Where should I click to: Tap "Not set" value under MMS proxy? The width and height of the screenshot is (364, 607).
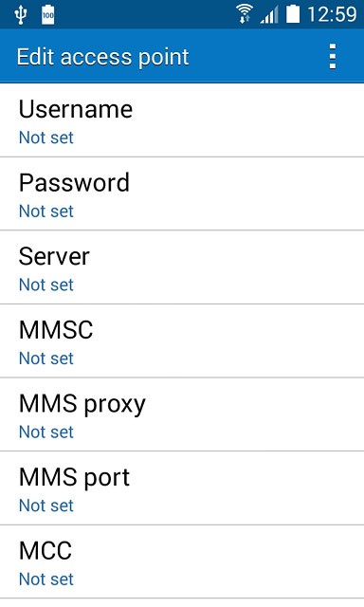point(46,432)
